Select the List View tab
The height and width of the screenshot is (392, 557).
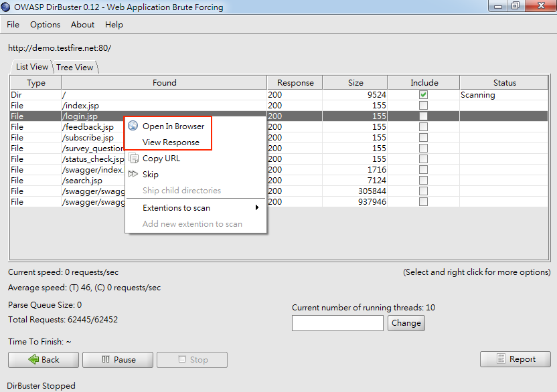point(32,67)
